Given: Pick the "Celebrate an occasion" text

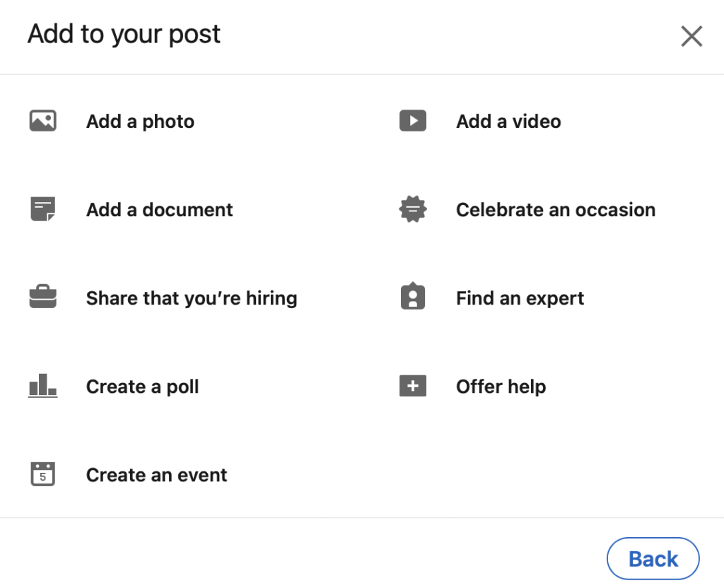Looking at the screenshot, I should click(x=556, y=210).
